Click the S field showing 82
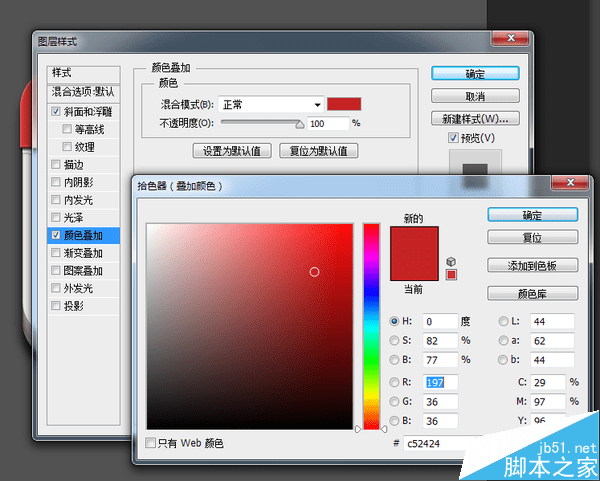 tap(440, 341)
